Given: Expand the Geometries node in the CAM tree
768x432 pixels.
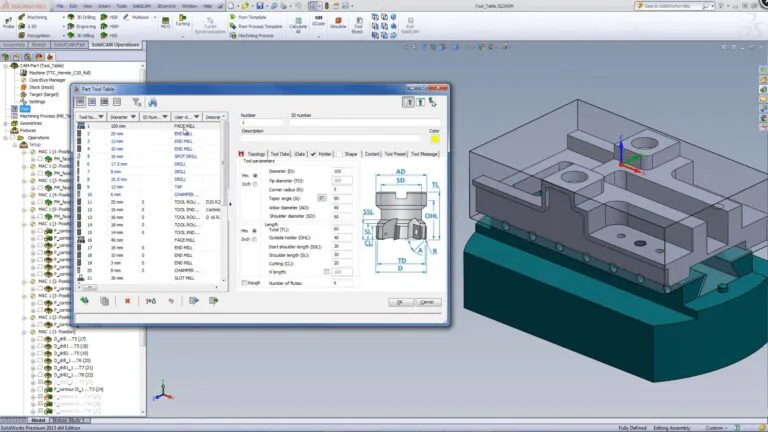Looking at the screenshot, I should pos(6,123).
